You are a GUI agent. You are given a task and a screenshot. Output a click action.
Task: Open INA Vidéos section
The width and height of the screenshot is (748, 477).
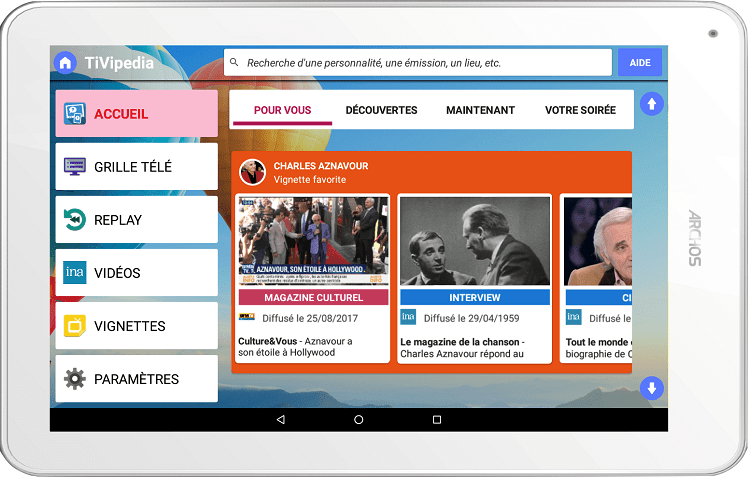(136, 273)
